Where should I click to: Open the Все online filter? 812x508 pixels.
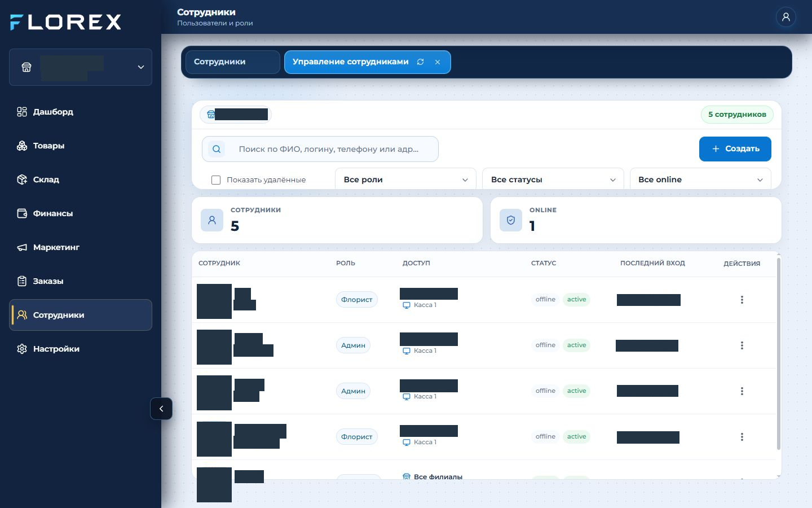[700, 179]
